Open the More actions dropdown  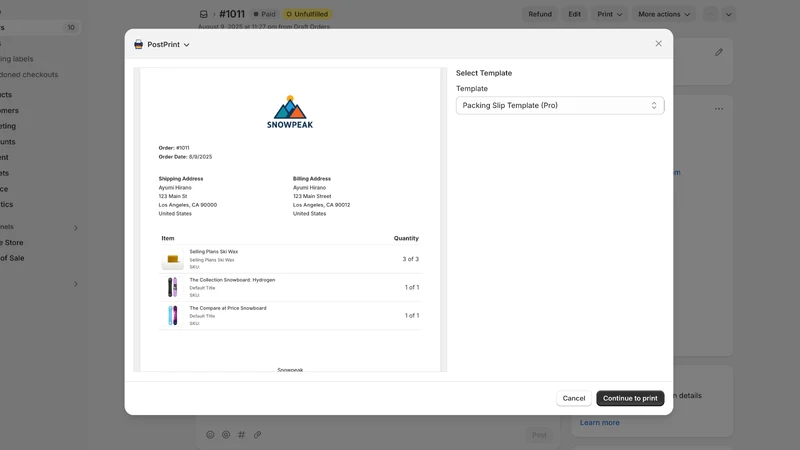[664, 14]
